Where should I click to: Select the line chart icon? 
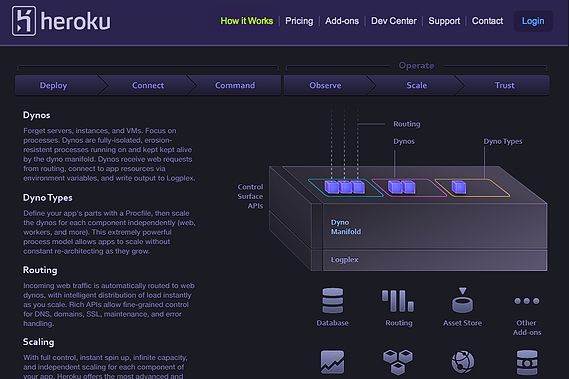pyautogui.click(x=332, y=362)
